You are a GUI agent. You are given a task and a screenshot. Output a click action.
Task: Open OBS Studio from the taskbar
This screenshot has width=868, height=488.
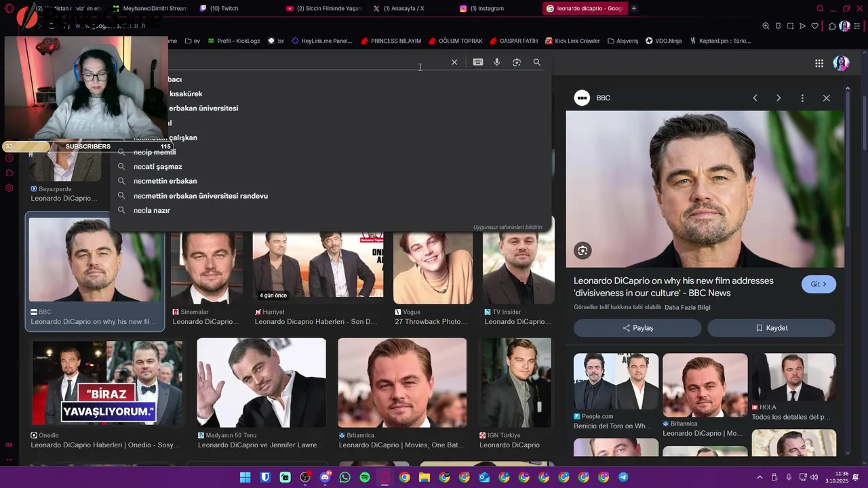pyautogui.click(x=305, y=477)
